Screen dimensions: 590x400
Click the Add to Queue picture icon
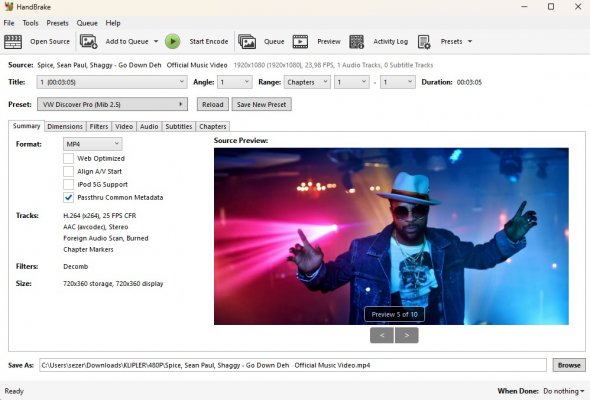(88, 41)
